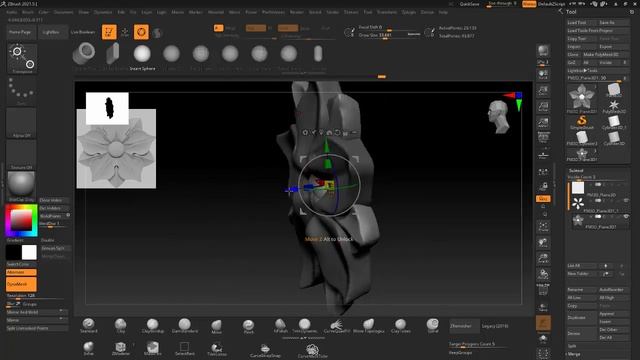
Task: Select the Standard brush
Action: point(89,326)
